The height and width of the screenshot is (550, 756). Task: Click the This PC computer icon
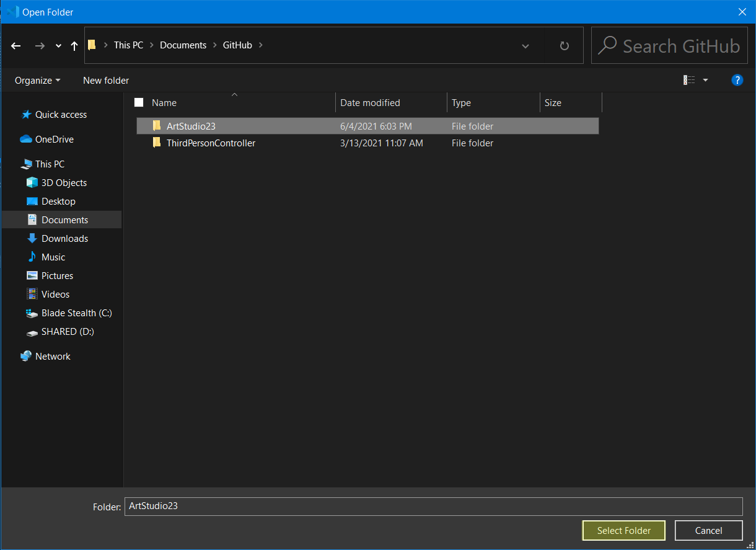pos(26,164)
